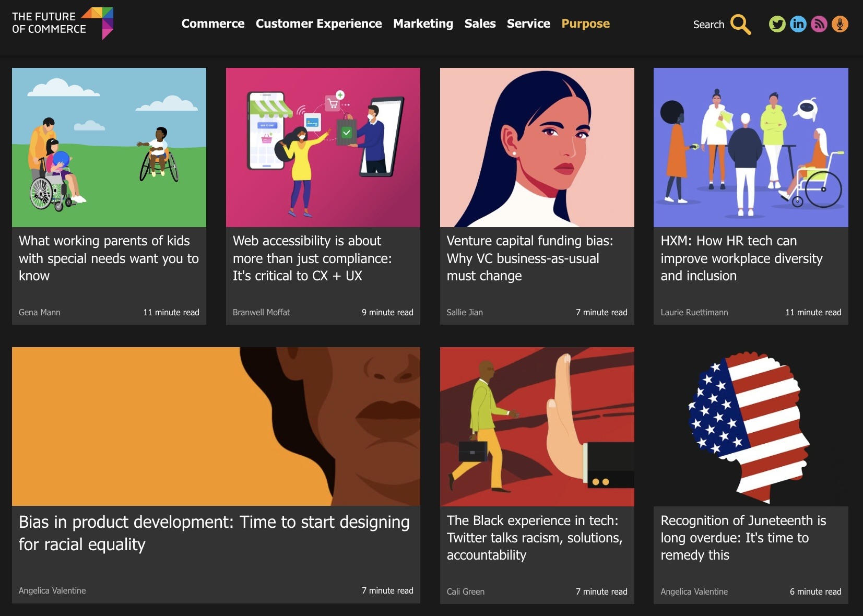Select the Marketing navigation item

[x=423, y=23]
